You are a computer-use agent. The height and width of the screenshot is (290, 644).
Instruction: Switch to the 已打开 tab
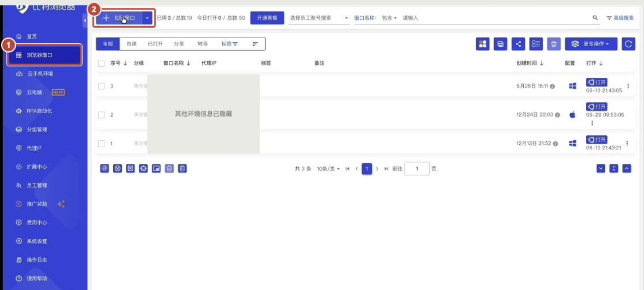click(x=155, y=44)
